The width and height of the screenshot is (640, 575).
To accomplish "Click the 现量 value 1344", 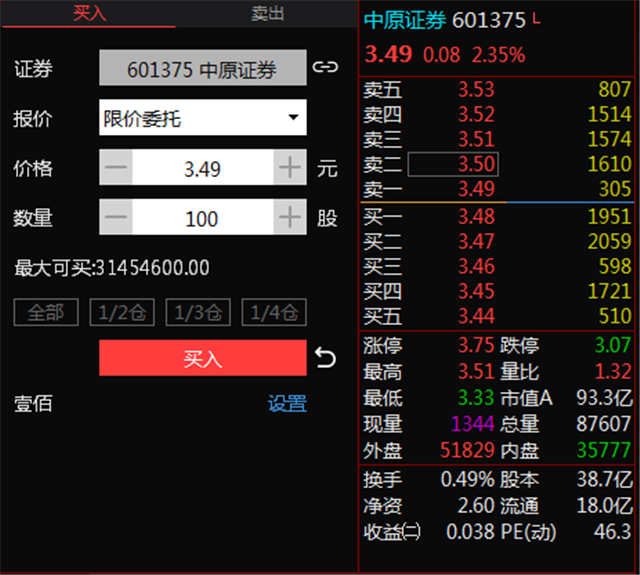I will point(473,424).
